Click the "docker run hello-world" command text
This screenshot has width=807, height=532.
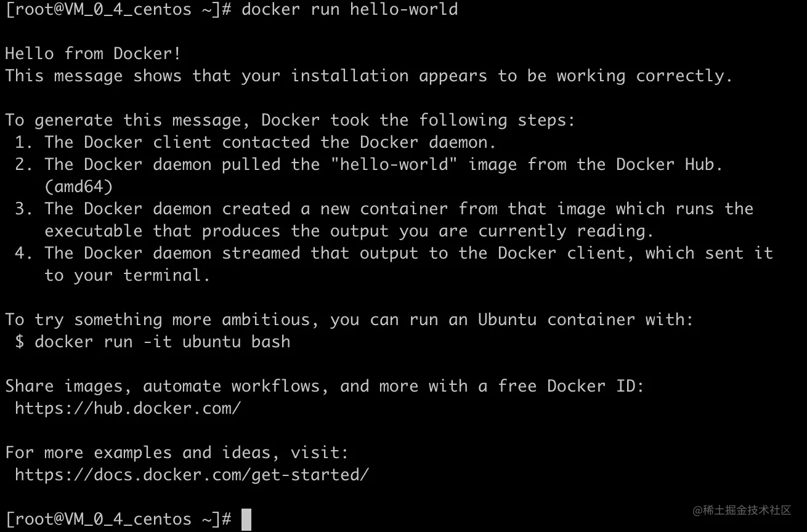click(349, 9)
